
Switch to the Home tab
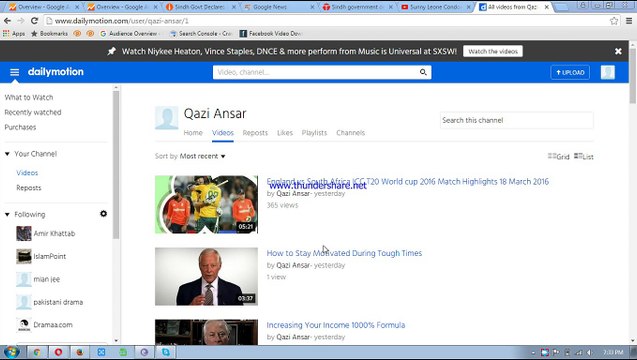[x=193, y=133]
